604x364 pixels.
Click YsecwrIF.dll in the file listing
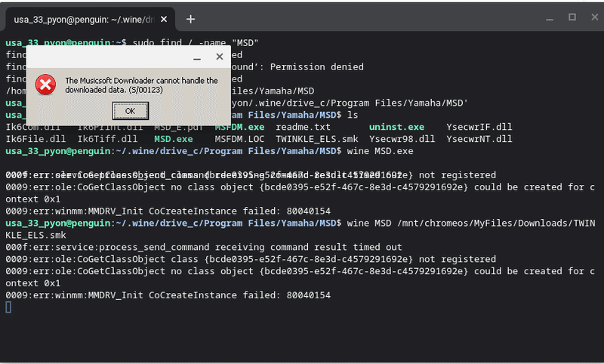[x=479, y=127]
